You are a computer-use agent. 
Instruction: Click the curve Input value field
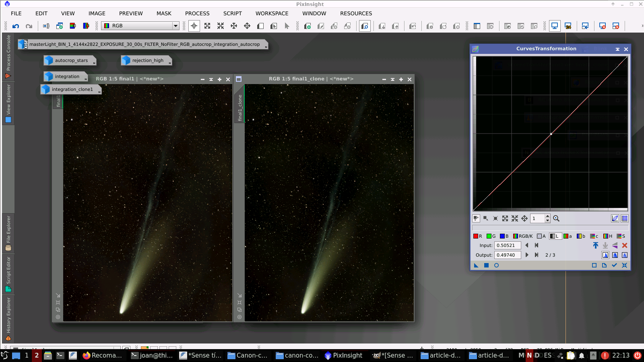pos(507,245)
